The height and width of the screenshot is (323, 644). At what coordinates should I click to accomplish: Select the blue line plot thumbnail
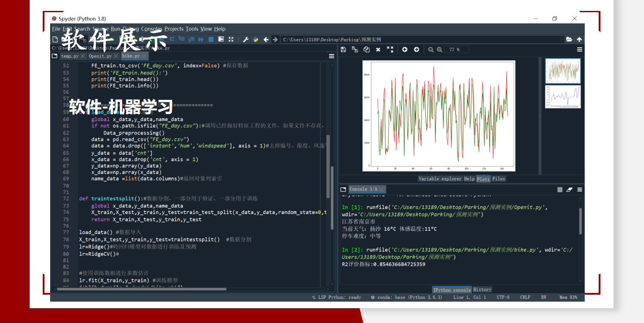(563, 97)
